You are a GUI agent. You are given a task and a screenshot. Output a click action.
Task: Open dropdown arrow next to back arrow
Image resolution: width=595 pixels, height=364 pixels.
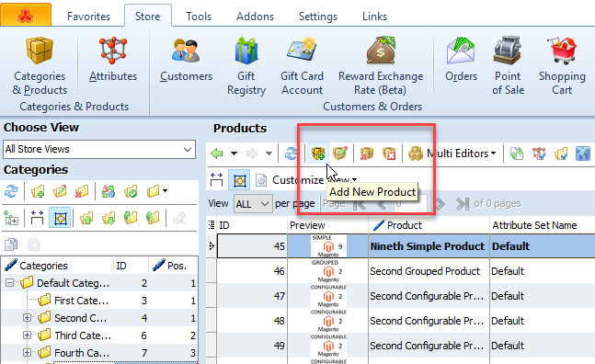click(x=234, y=154)
